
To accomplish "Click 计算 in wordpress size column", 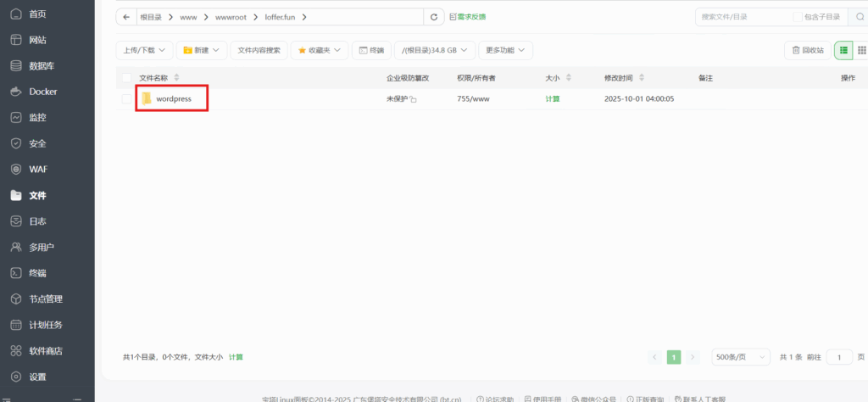I will click(552, 99).
